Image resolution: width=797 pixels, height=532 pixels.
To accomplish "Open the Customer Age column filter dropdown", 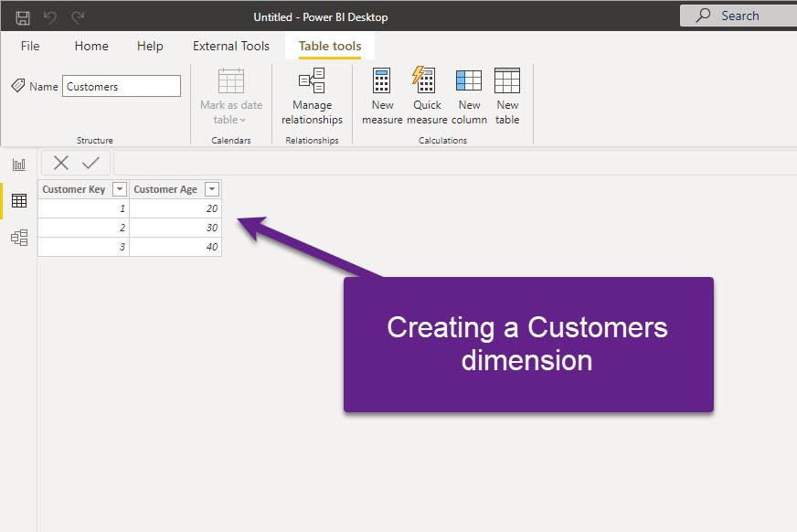I will (212, 189).
